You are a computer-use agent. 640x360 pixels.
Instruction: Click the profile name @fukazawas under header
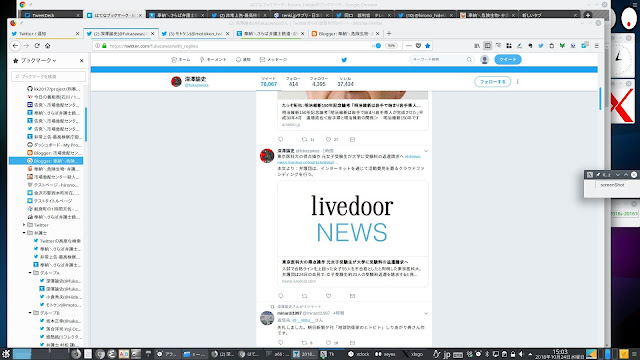pyautogui.click(x=196, y=85)
